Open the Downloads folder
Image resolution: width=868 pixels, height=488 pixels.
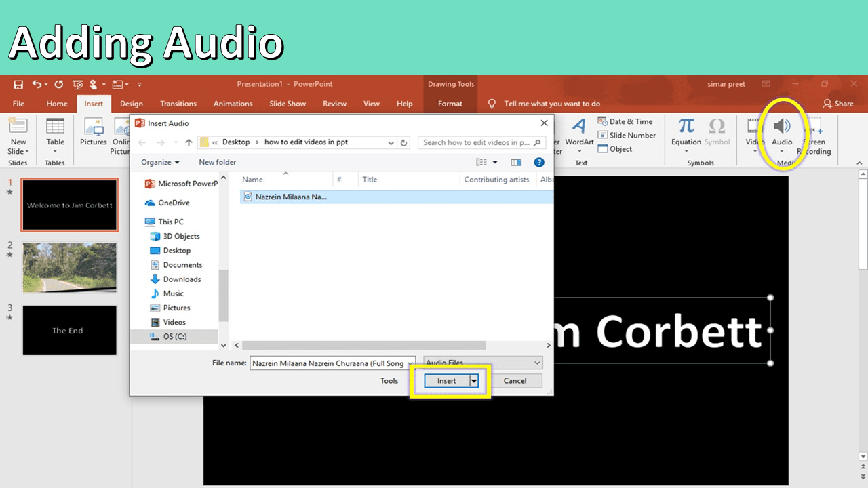[175, 279]
